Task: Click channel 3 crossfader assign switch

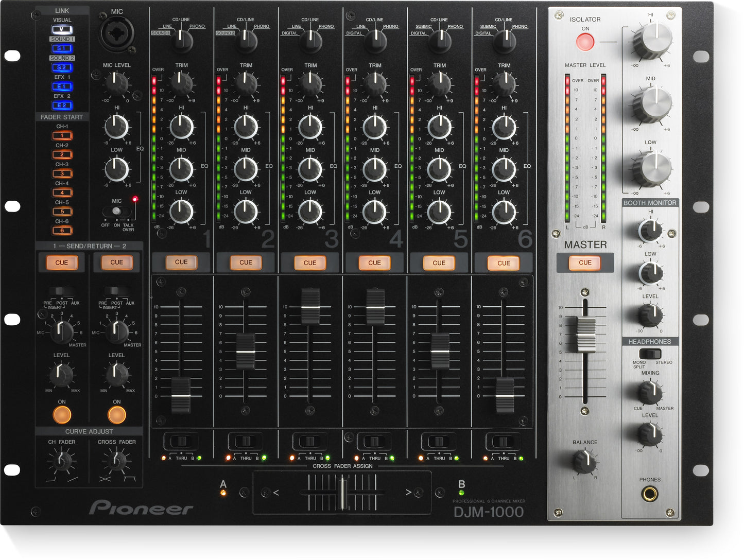Action: [310, 442]
